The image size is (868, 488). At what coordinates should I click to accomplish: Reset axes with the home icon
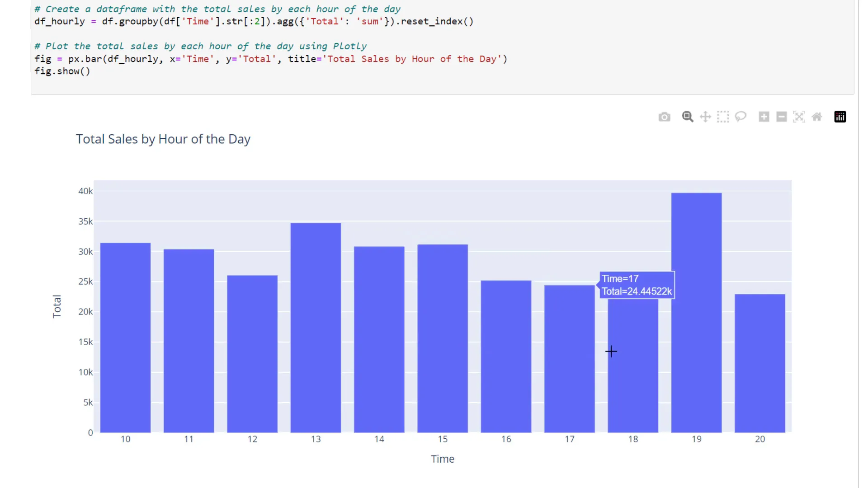click(817, 117)
